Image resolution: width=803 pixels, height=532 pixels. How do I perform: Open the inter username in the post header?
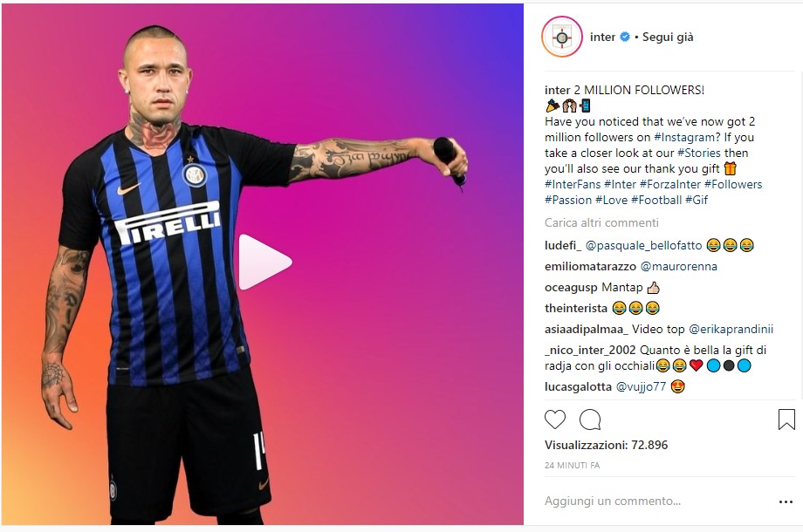tap(603, 37)
